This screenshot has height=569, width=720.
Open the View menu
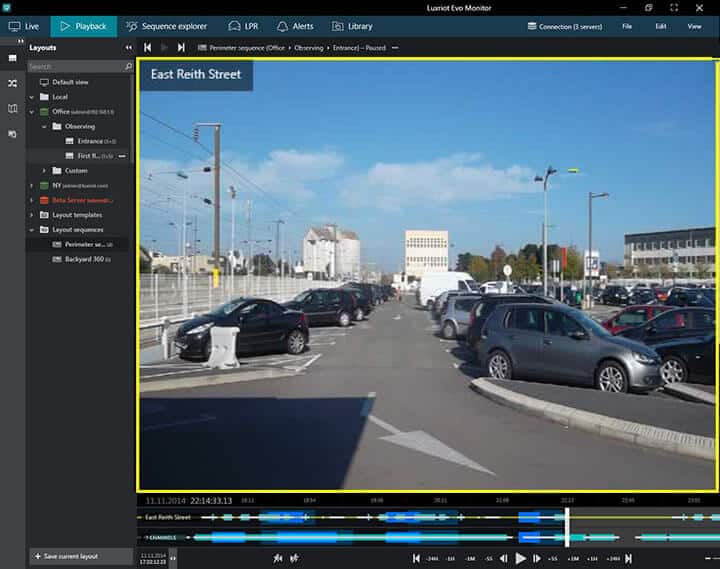pos(694,26)
